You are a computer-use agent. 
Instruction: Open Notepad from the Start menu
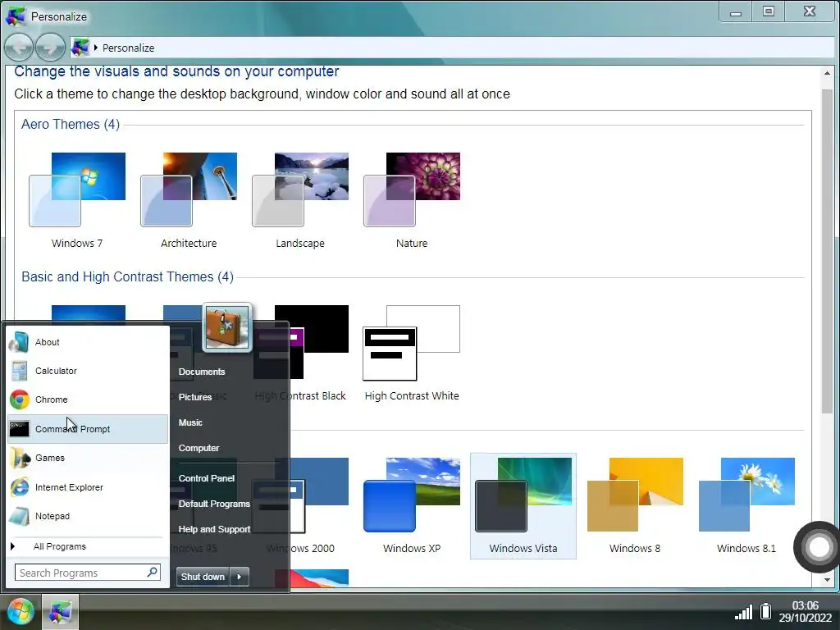point(87,516)
